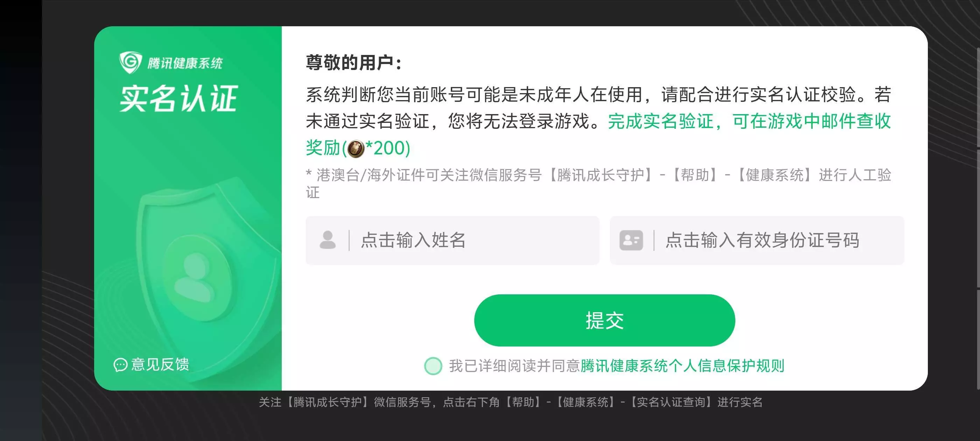Image resolution: width=980 pixels, height=441 pixels.
Task: Open the 意见反馈 feedback link
Action: coord(160,364)
